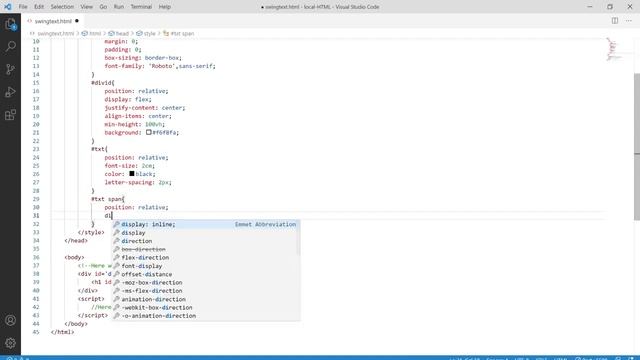The width and height of the screenshot is (640, 360).
Task: Click the 'justify-content: center;' line
Action: [145, 108]
